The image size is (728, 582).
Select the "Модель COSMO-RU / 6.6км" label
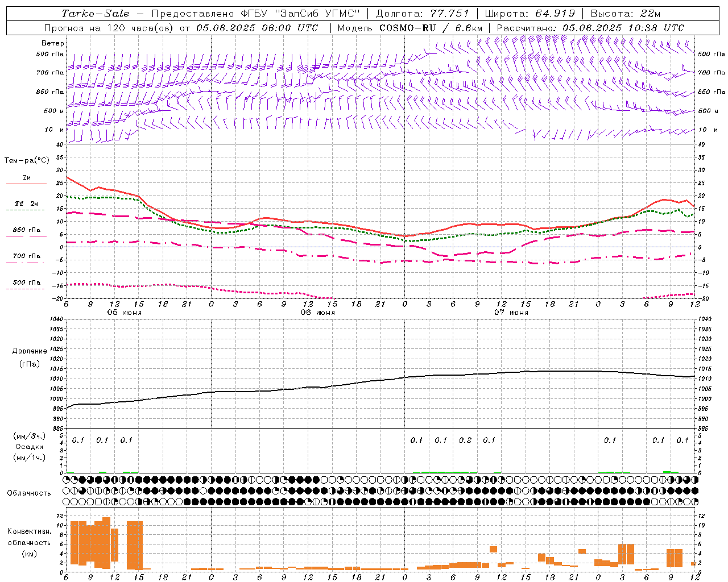[409, 28]
